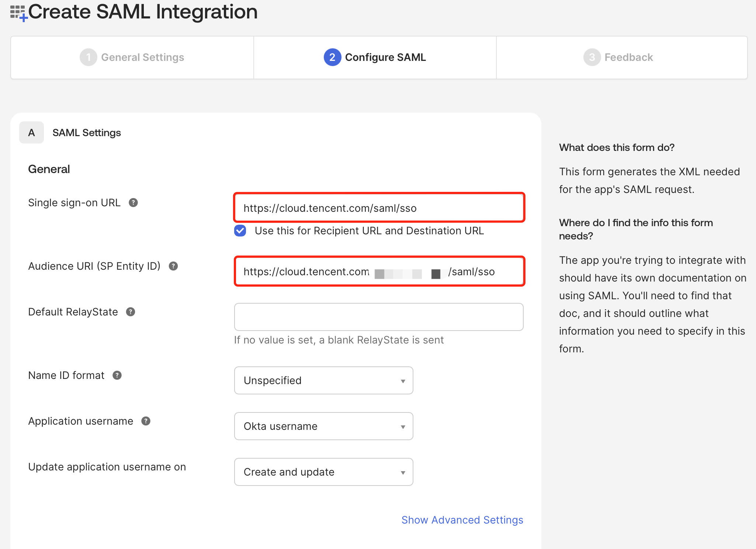Click the app grid plus icon beside title
The width and height of the screenshot is (756, 549).
18,13
